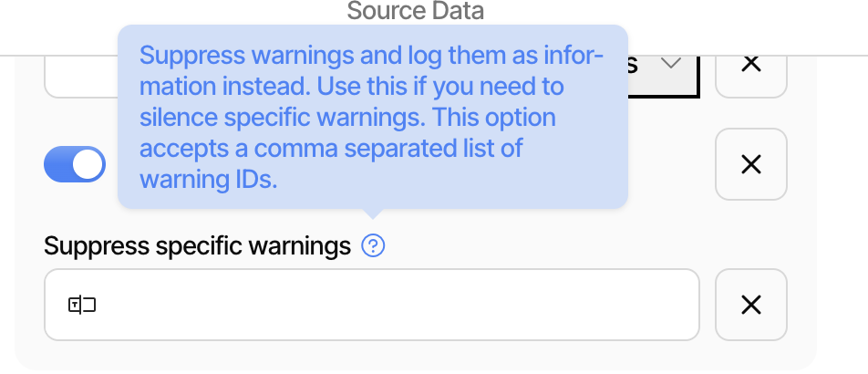Click the partially hidden field at top left
The image size is (868, 374).
point(80,80)
